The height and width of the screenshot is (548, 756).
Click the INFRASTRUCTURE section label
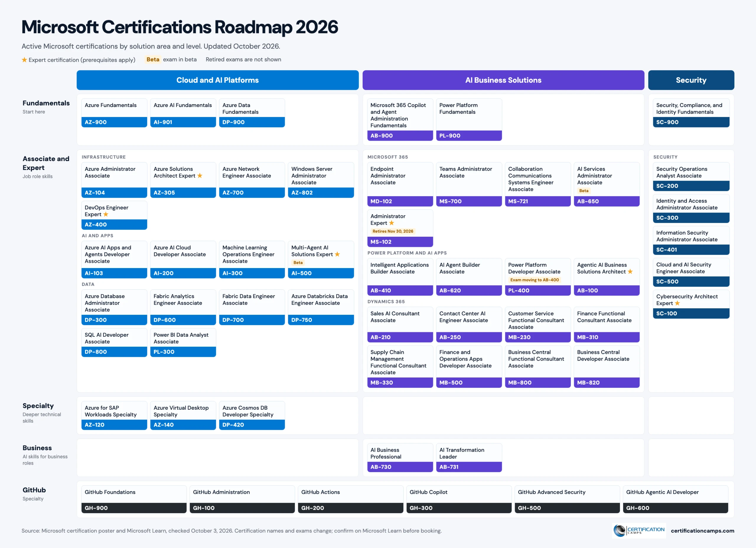point(104,157)
